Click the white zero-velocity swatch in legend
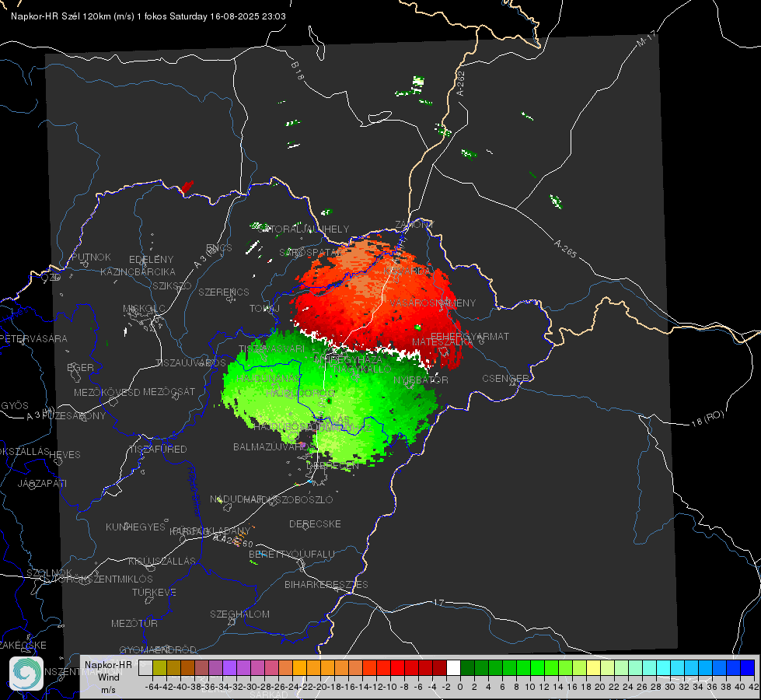Image resolution: width=761 pixels, height=700 pixels. 453,668
